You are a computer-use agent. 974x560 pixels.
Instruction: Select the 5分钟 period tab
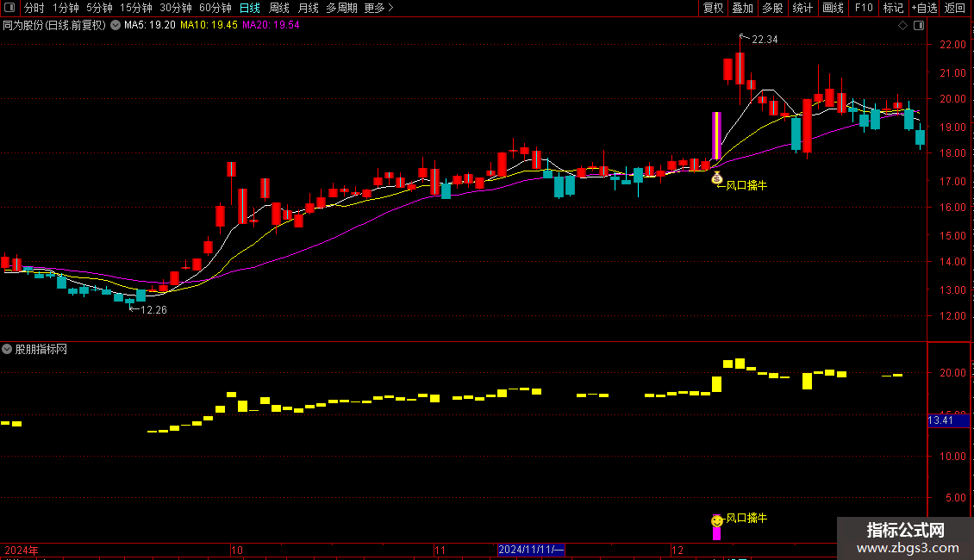[x=99, y=8]
